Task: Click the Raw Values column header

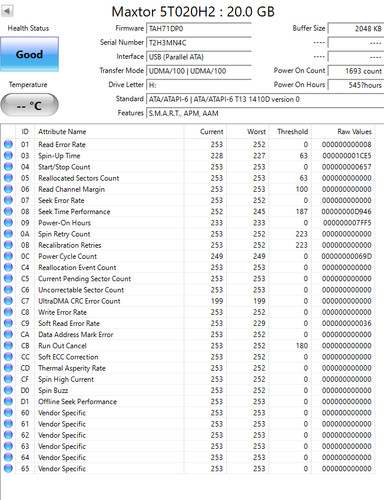Action: click(343, 132)
